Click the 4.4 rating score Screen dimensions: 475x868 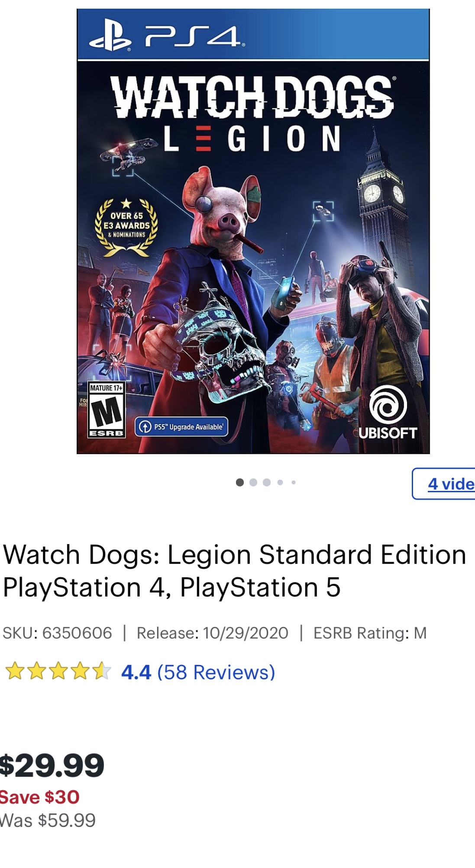136,672
